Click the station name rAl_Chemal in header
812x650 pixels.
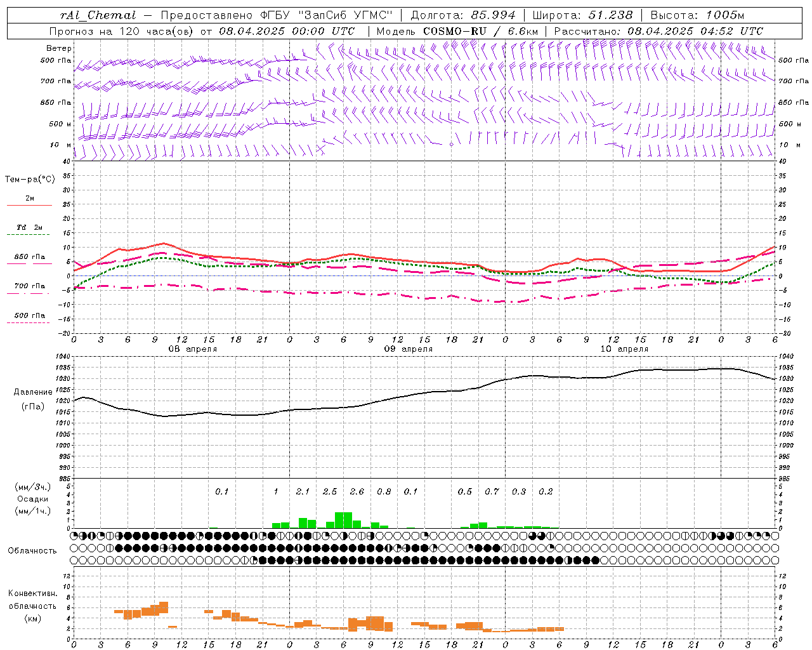tap(98, 15)
